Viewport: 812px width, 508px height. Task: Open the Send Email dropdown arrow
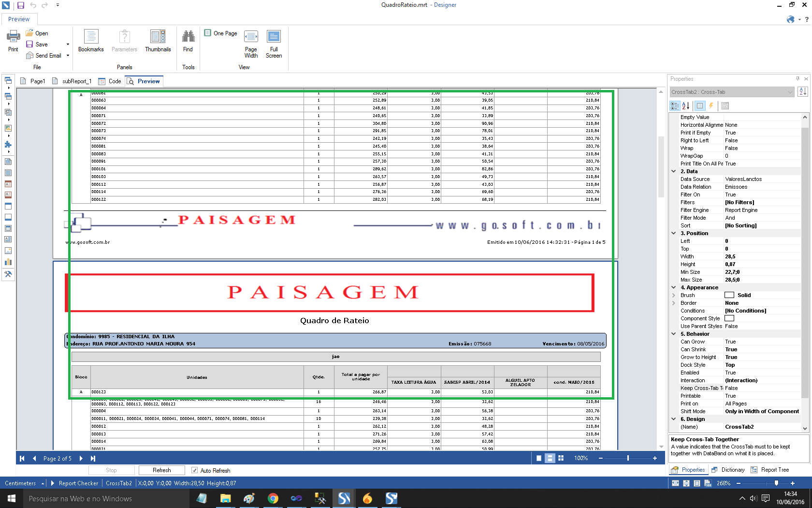point(68,56)
